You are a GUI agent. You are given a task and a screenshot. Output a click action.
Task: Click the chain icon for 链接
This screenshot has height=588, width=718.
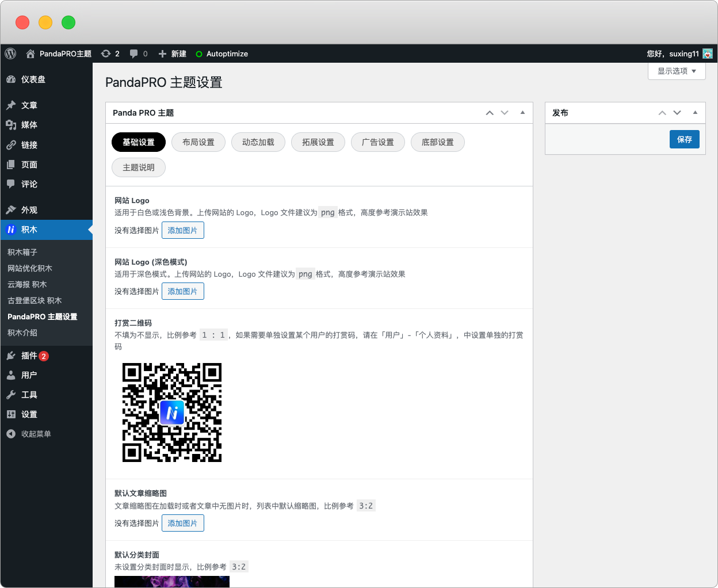[11, 145]
